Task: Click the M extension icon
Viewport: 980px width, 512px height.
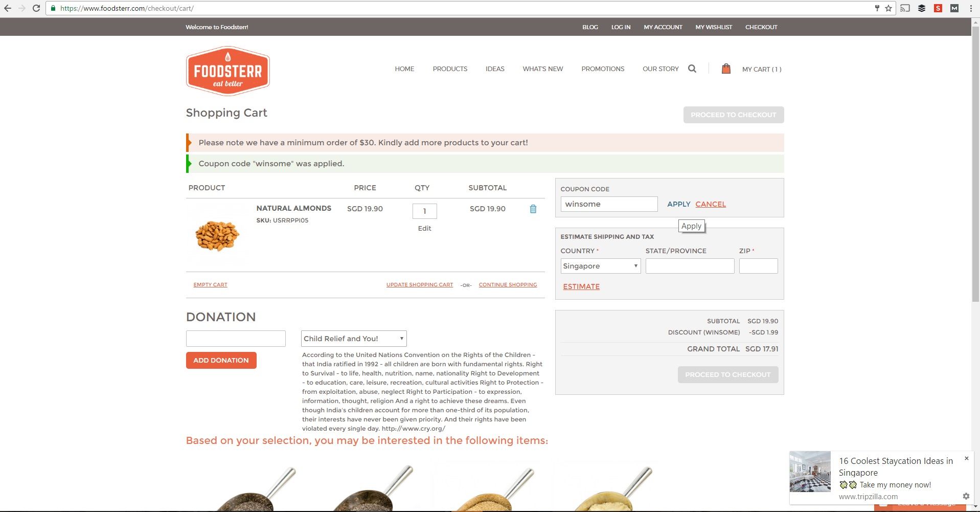Action: [954, 8]
